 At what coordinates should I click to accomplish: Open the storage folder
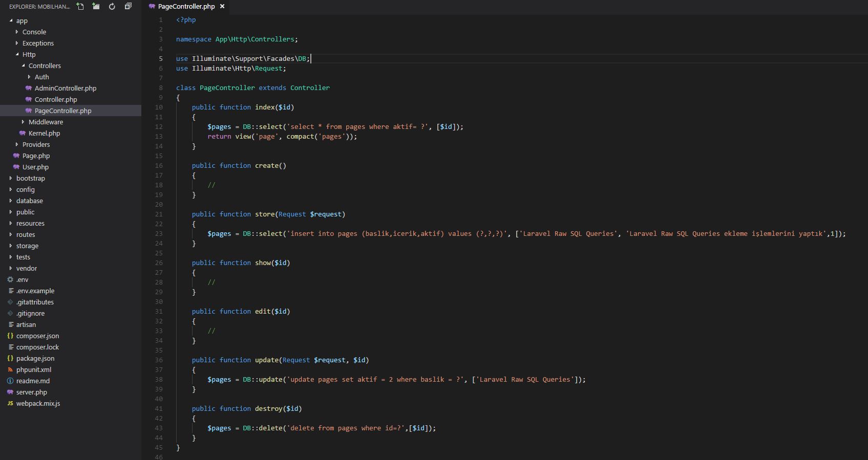27,246
